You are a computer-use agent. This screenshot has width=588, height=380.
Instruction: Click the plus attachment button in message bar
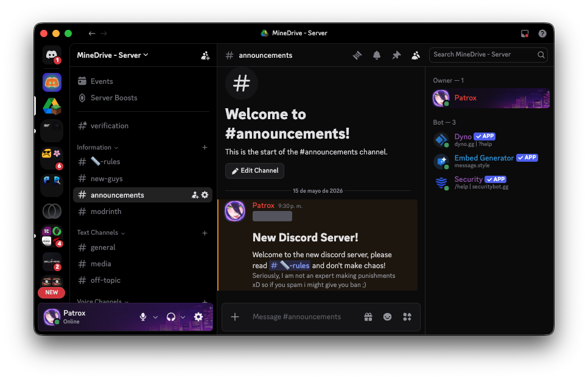click(235, 317)
